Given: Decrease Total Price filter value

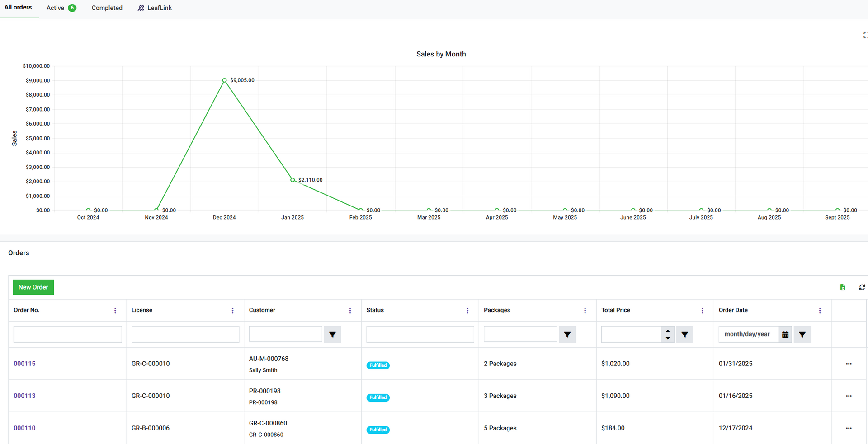Looking at the screenshot, I should (668, 338).
